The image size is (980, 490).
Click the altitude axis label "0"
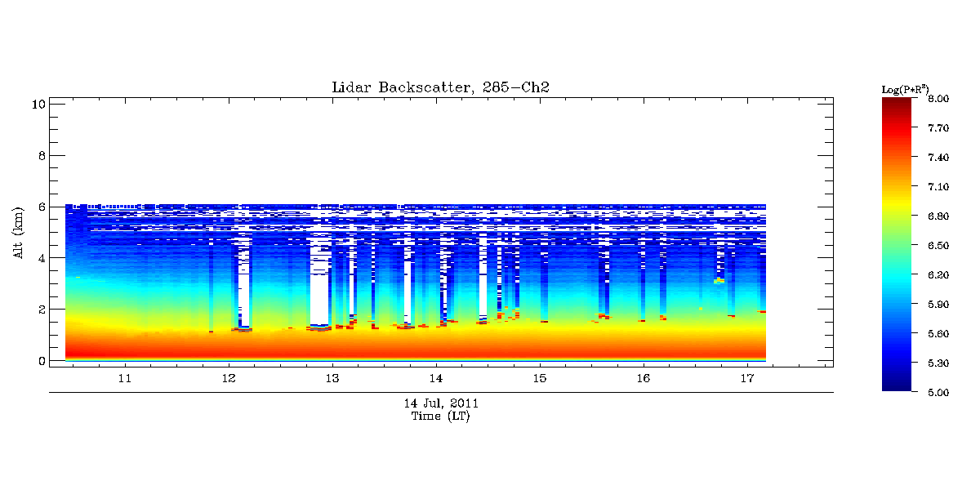click(40, 361)
